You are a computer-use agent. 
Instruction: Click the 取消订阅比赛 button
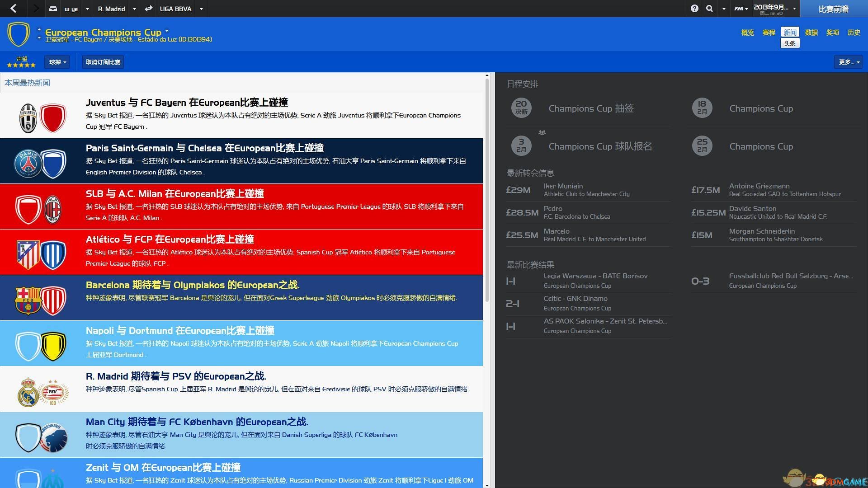click(103, 62)
